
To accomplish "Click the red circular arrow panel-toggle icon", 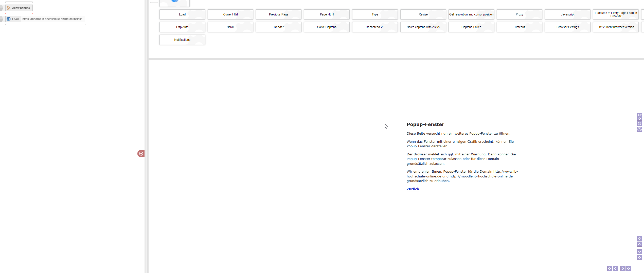I will click(141, 154).
